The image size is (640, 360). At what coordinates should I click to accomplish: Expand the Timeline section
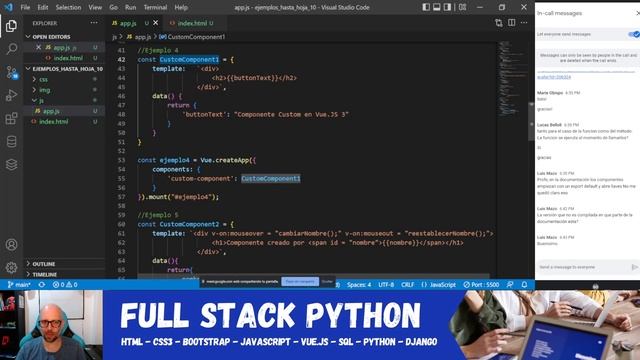click(44, 275)
